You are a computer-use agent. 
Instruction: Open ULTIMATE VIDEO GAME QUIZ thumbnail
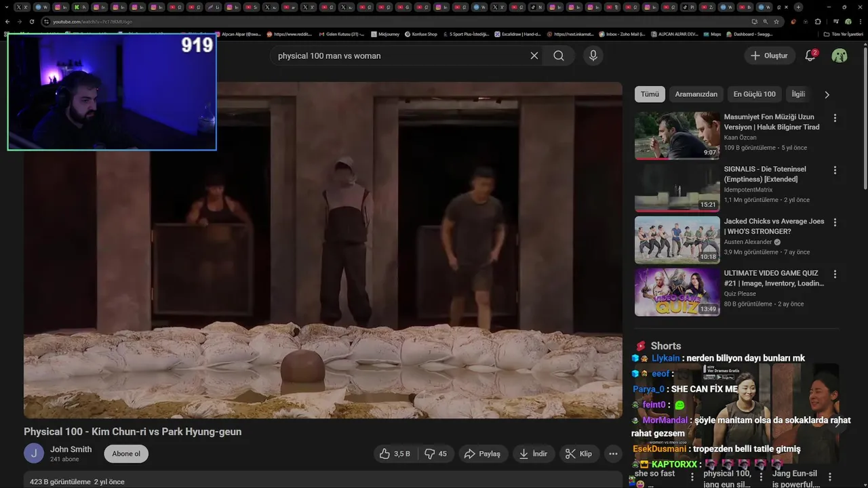coord(677,292)
